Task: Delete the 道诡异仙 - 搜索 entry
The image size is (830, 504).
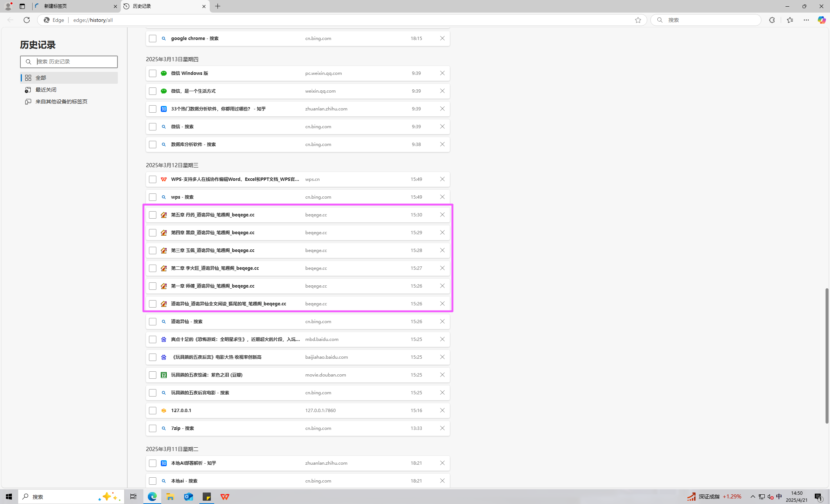Action: [x=442, y=321]
